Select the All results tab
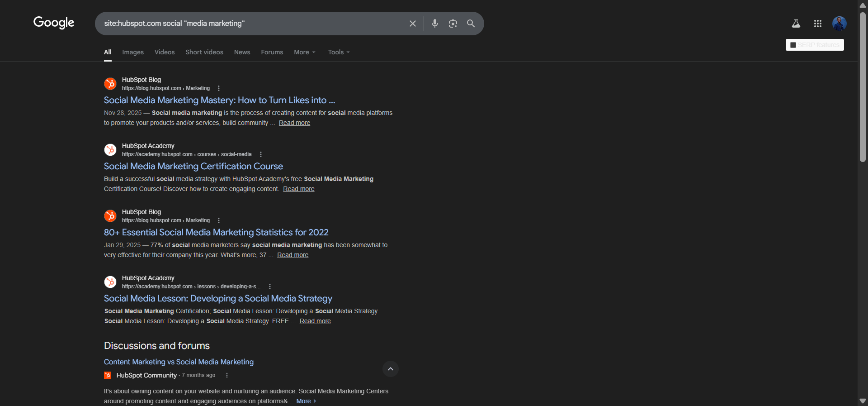Viewport: 868px width, 406px height. coord(108,52)
